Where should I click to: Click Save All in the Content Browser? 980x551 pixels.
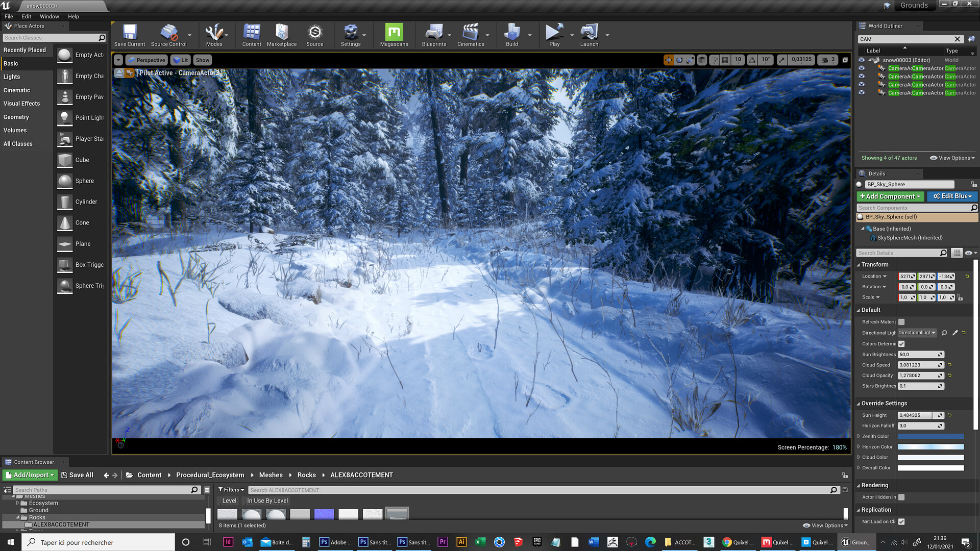(x=77, y=474)
